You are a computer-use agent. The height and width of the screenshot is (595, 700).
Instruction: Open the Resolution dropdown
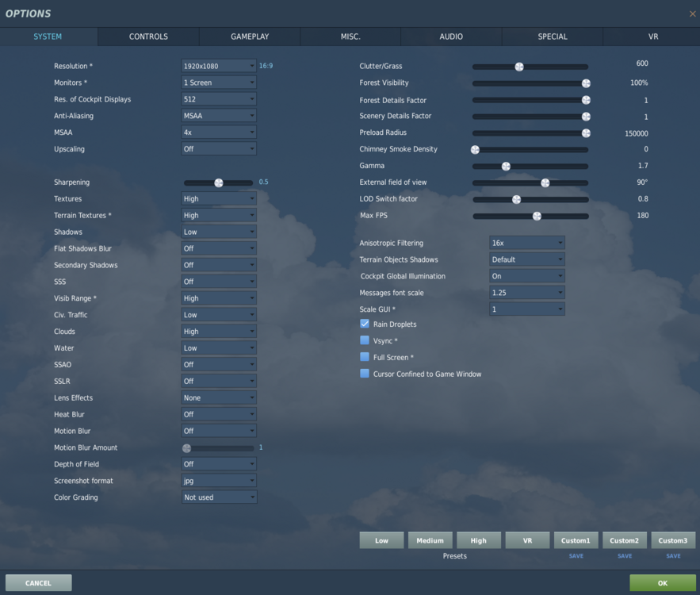tap(219, 66)
